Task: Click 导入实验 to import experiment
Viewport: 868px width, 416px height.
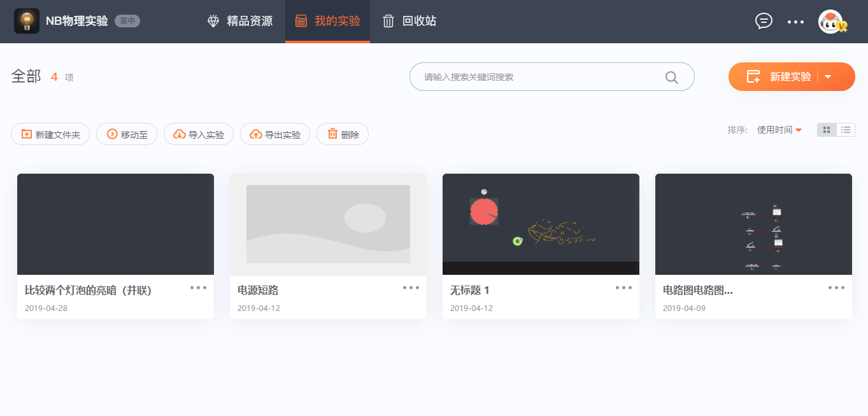Action: [199, 134]
